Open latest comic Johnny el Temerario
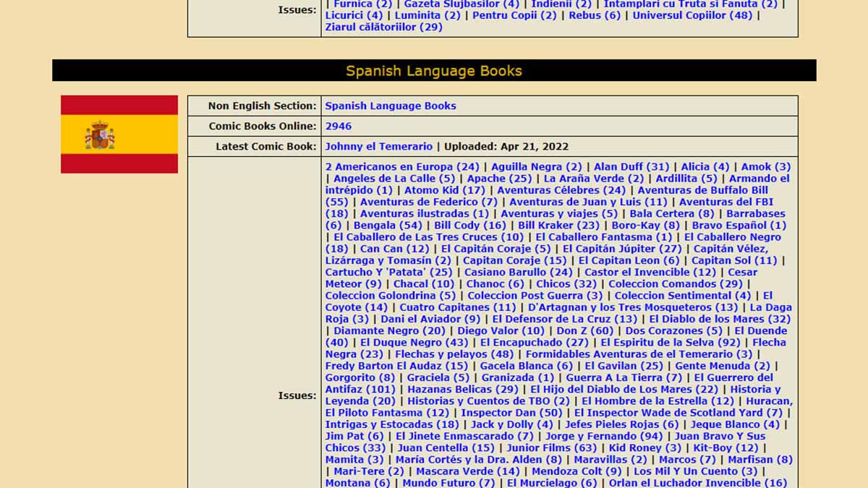Image resolution: width=868 pixels, height=488 pixels. pyautogui.click(x=378, y=146)
